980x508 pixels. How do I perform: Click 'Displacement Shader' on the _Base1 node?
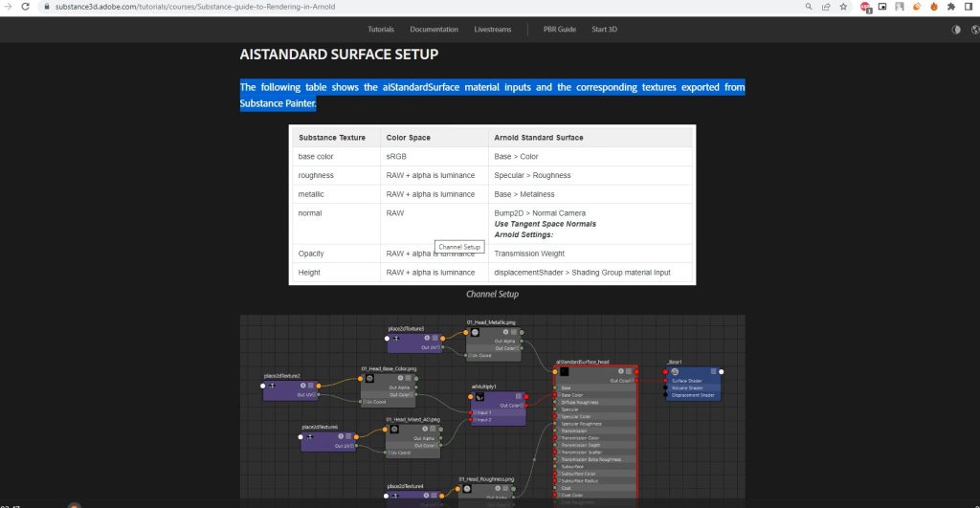tap(693, 395)
